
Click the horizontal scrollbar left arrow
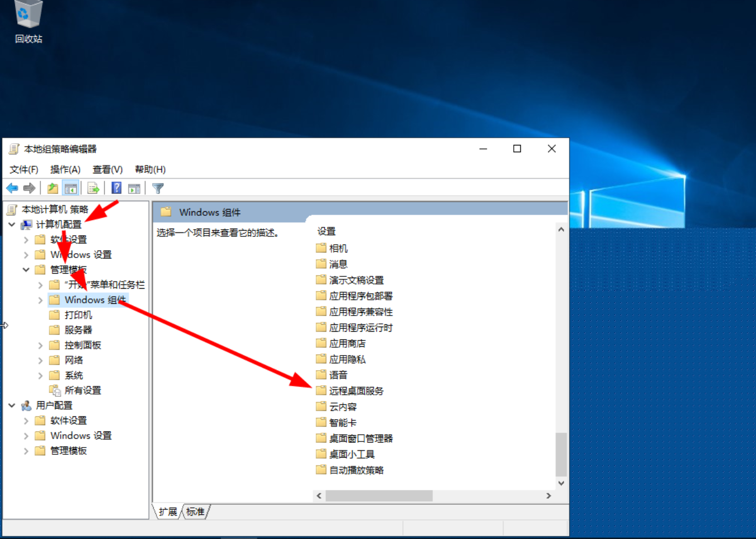click(x=319, y=496)
